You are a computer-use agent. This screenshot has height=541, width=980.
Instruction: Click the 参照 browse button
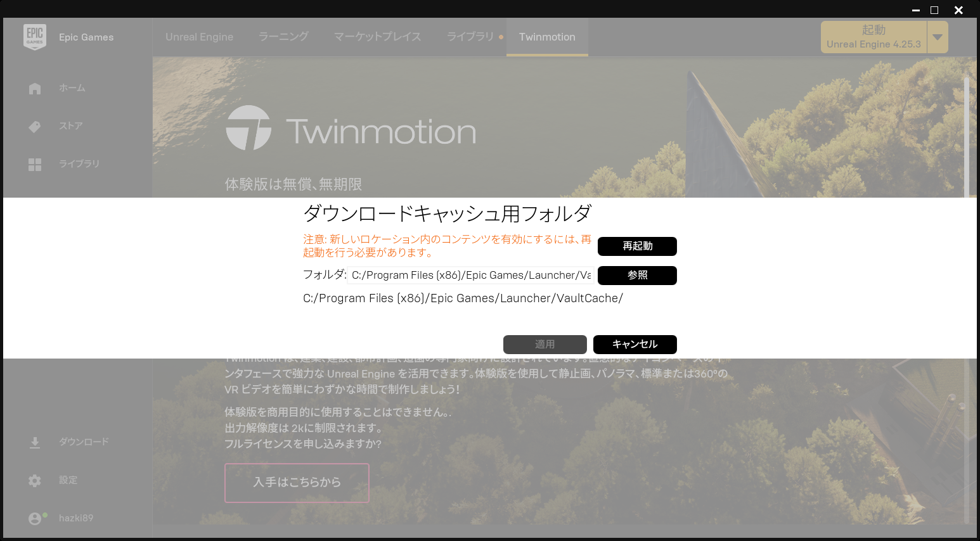[637, 276]
